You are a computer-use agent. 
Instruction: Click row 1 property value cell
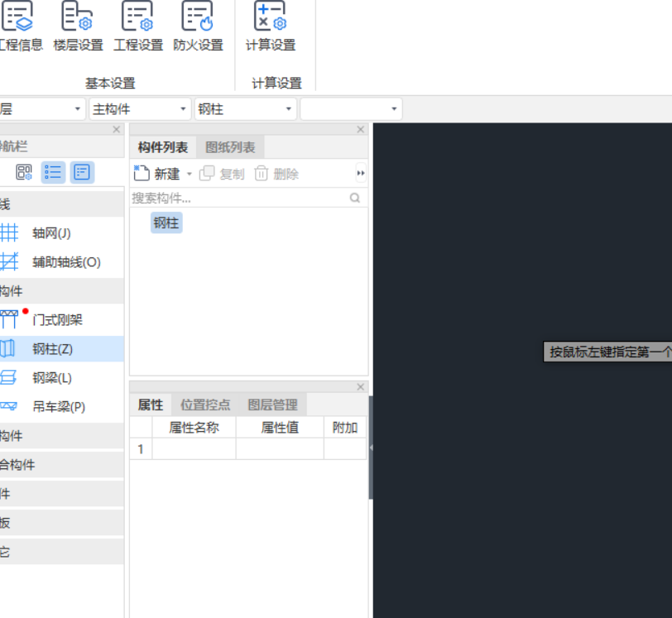[x=280, y=448]
